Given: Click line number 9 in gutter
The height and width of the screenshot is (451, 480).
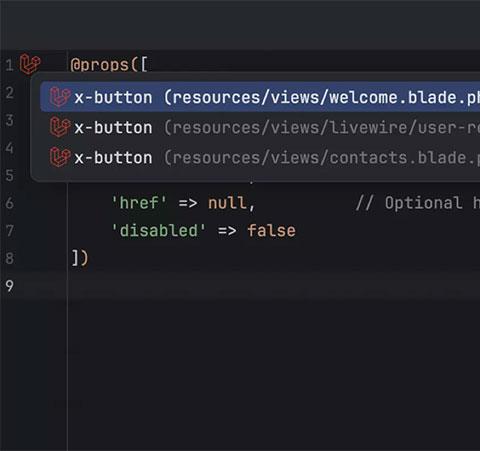Looking at the screenshot, I should [10, 286].
